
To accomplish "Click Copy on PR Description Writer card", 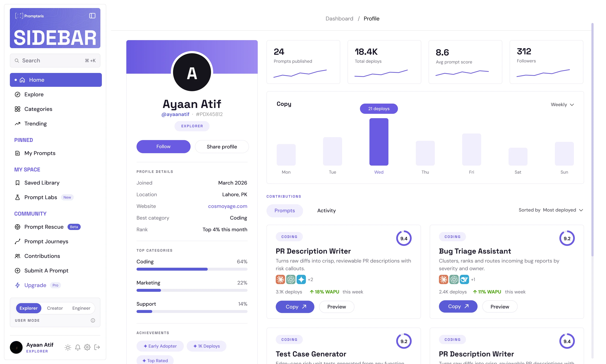I will (x=295, y=307).
